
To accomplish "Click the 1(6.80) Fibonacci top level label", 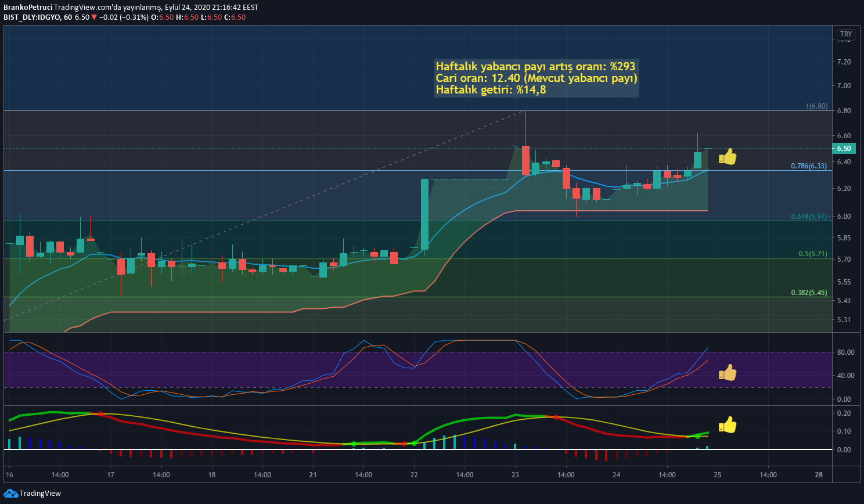I will pos(816,107).
